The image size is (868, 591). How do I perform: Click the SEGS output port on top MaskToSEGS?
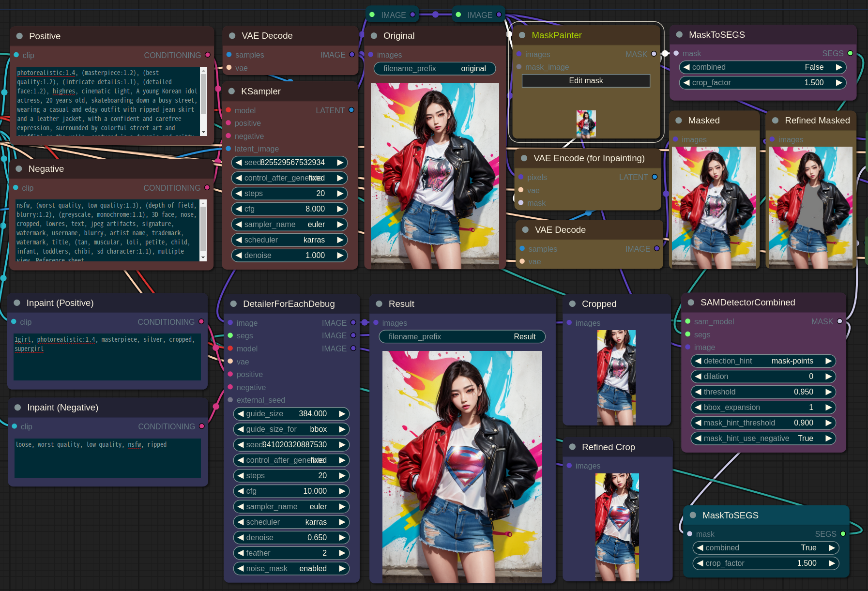[x=850, y=54]
